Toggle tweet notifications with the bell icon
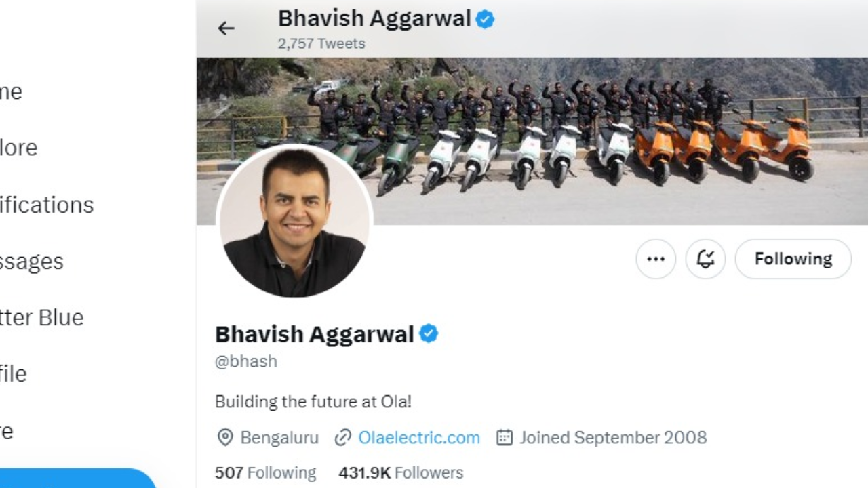 click(705, 259)
